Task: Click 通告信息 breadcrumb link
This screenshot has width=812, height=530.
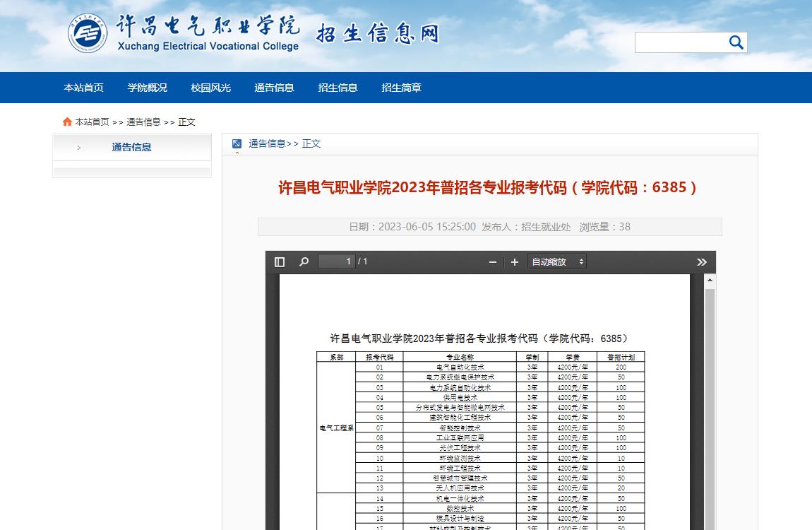Action: click(x=143, y=122)
